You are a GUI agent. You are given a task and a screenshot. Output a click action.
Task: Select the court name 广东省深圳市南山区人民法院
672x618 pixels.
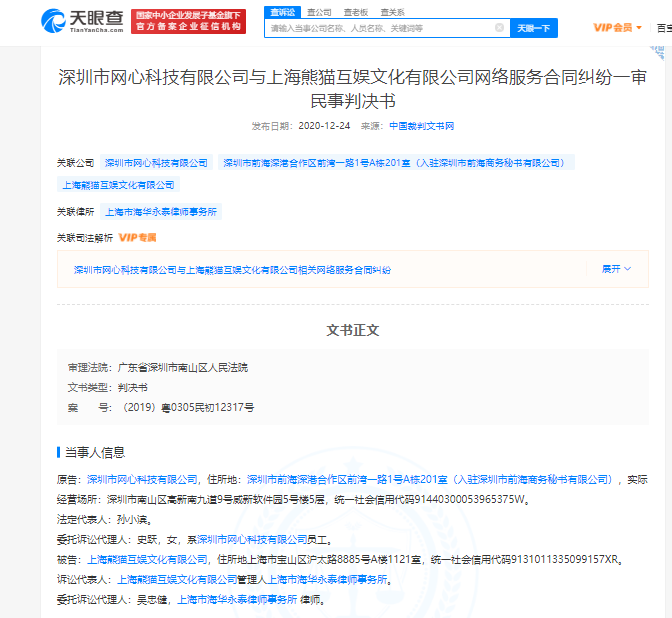183,368
